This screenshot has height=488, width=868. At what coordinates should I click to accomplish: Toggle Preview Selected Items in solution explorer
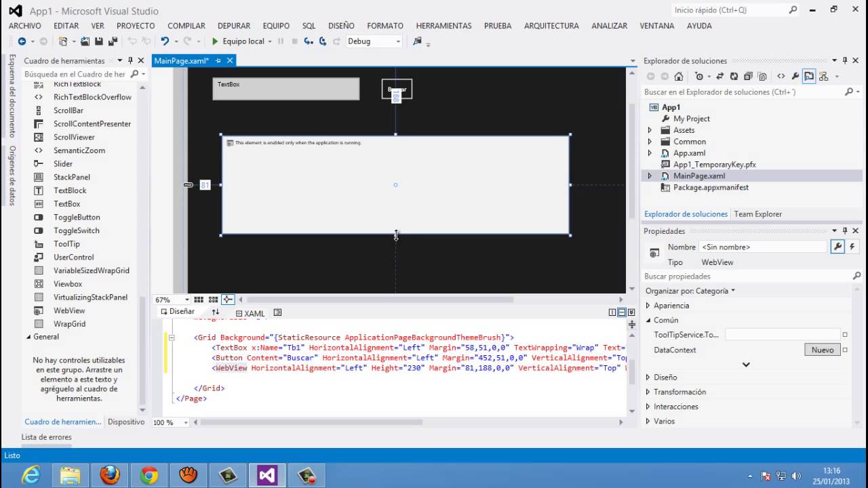click(x=809, y=77)
